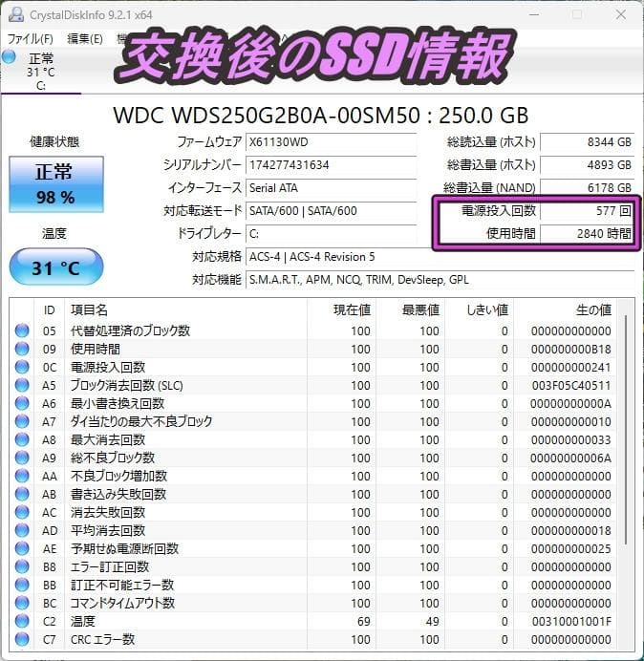644x661 pixels.
Task: Click the status orb for attribute BC
Action: tap(22, 604)
